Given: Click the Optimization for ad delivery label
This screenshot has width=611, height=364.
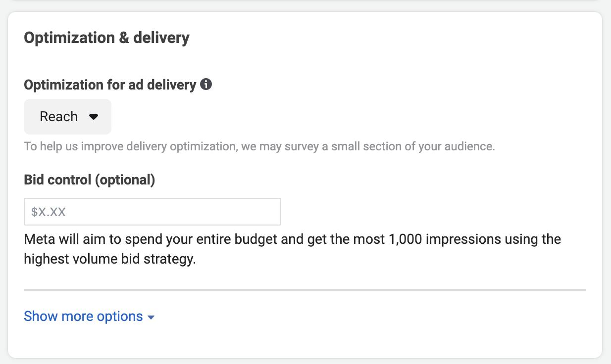Looking at the screenshot, I should click(x=109, y=85).
